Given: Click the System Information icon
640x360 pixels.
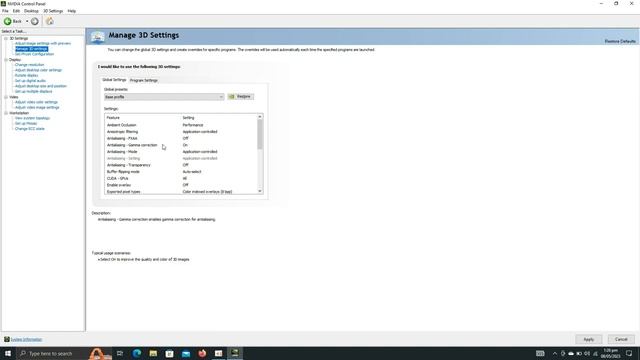Looking at the screenshot, I should [7, 339].
